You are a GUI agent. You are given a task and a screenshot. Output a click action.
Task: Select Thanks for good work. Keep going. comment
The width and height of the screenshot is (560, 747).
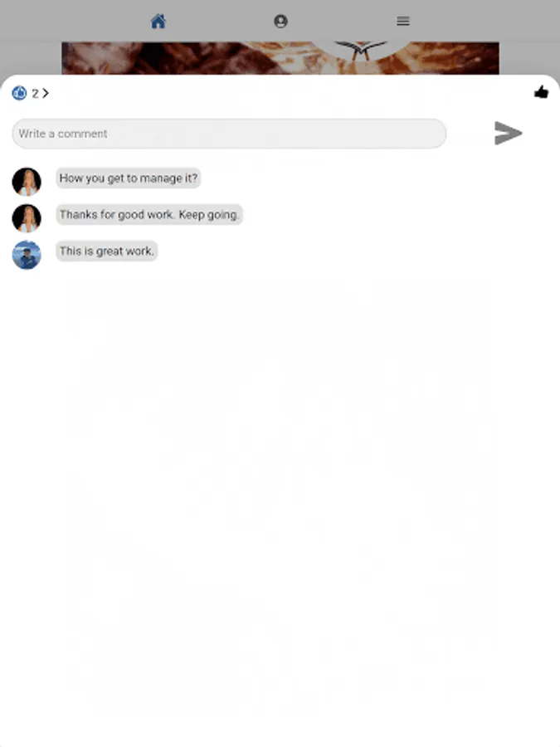tap(149, 215)
